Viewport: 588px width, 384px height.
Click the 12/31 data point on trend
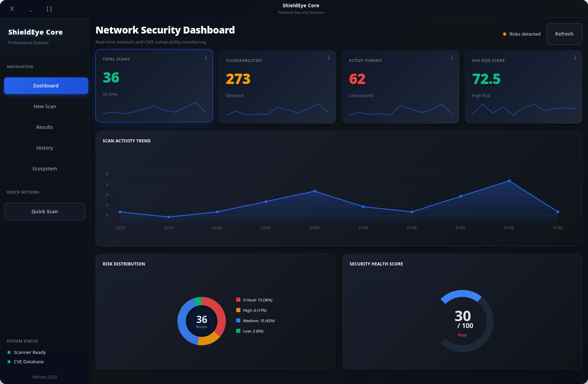(x=120, y=212)
